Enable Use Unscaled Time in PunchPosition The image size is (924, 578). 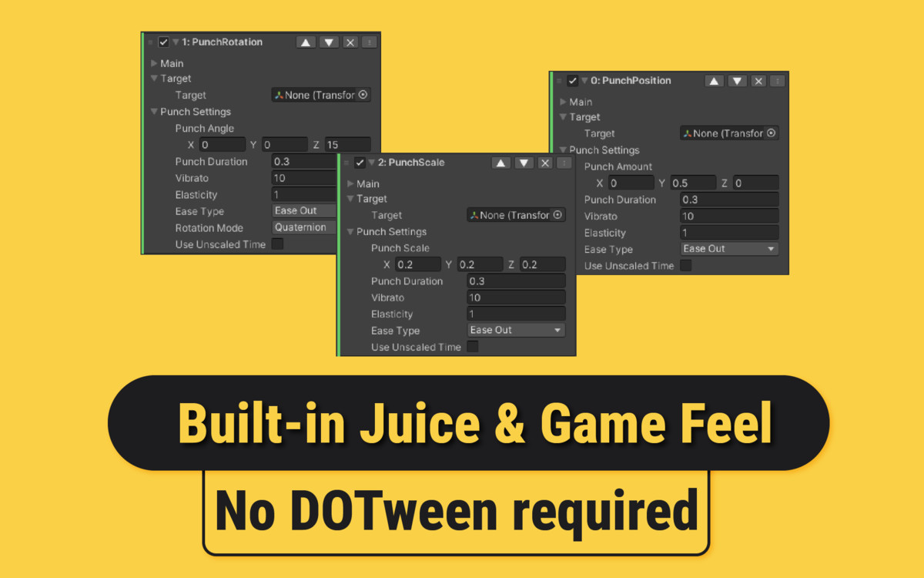click(x=685, y=265)
